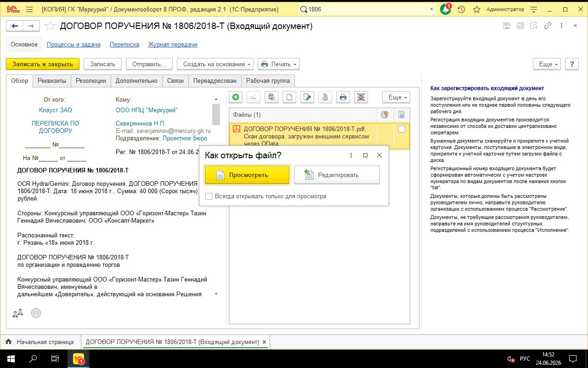The image size is (588, 368).
Task: Copy link to document with chain icon
Action: tap(548, 26)
